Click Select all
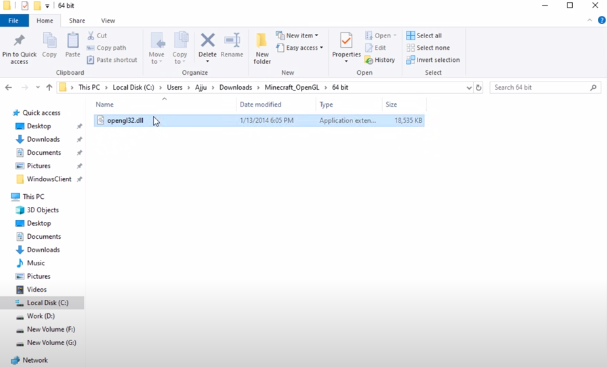 pos(424,36)
